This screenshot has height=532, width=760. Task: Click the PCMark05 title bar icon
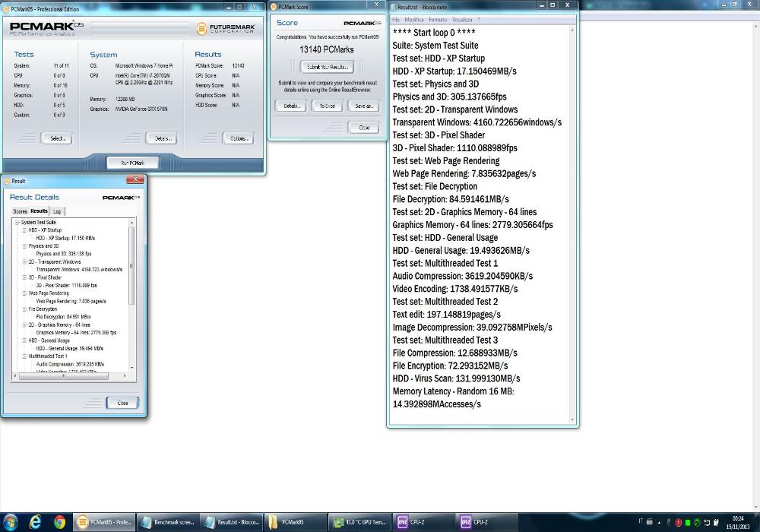pos(6,8)
